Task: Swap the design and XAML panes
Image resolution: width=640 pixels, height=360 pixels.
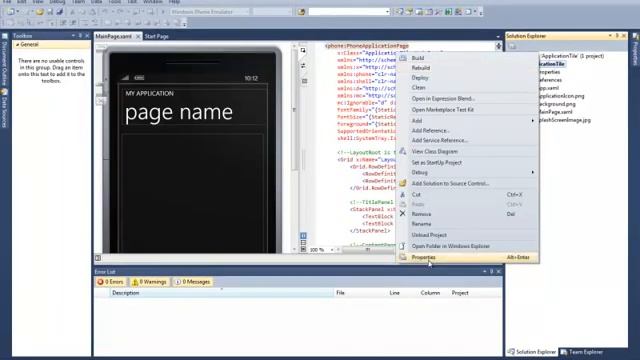Action: coord(303,66)
